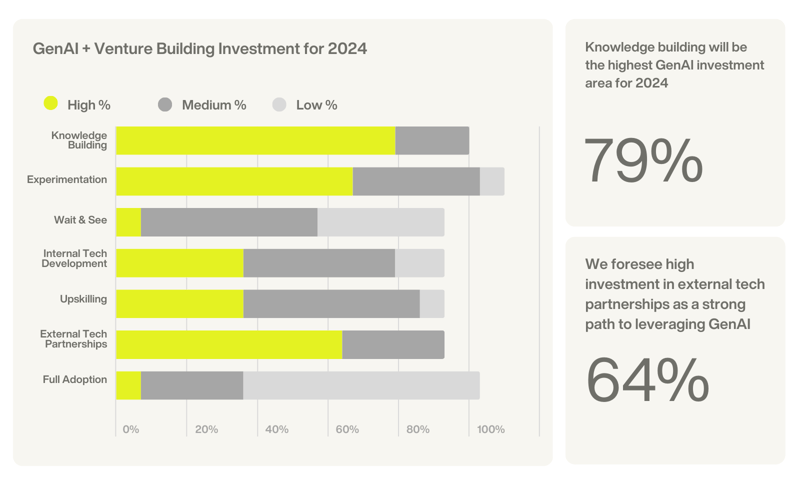Click the 40% x-axis tick label
The height and width of the screenshot is (485, 795).
[277, 430]
